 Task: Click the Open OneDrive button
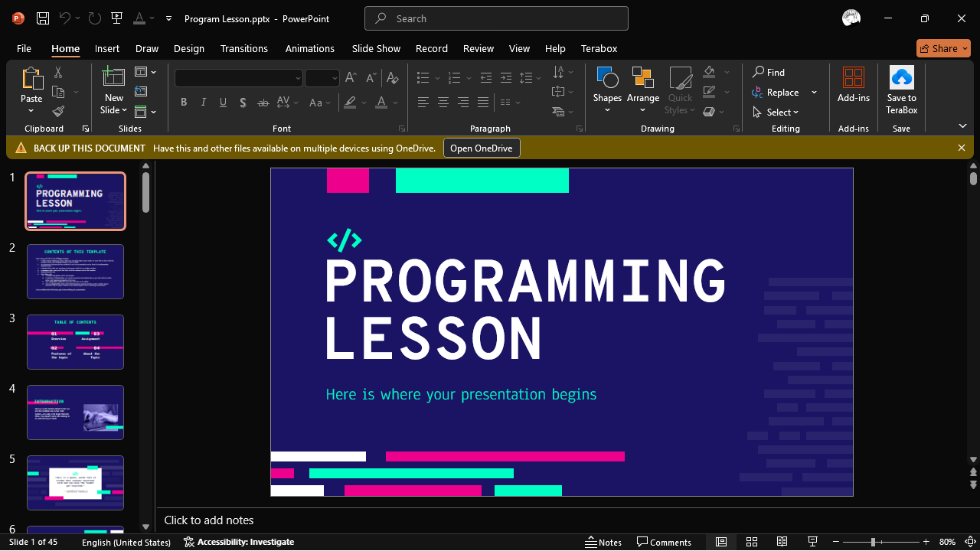click(x=482, y=148)
